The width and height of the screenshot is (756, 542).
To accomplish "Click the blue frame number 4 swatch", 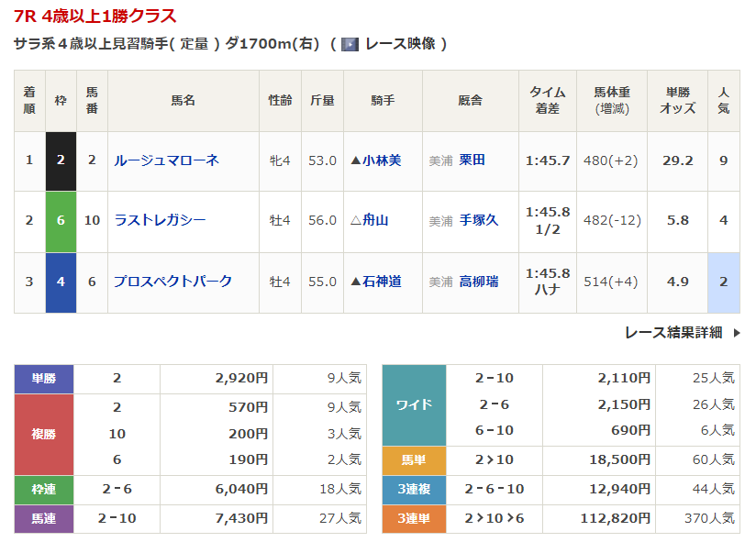I will [61, 282].
